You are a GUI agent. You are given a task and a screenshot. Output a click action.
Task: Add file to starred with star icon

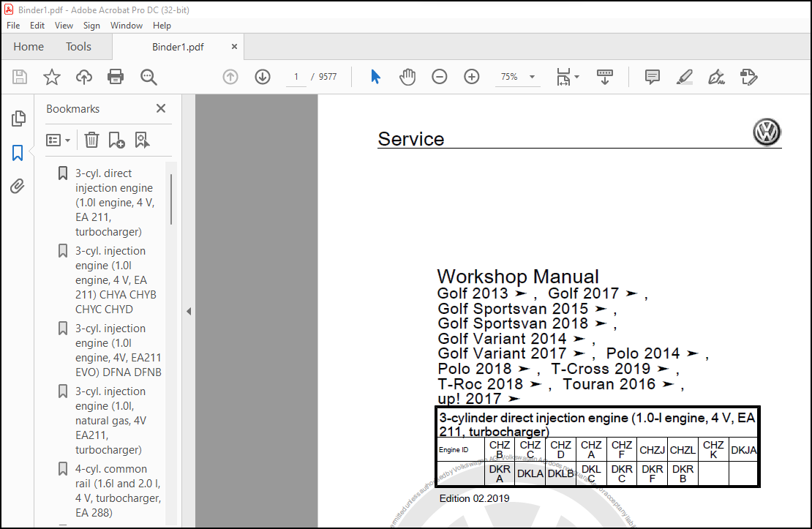point(52,77)
